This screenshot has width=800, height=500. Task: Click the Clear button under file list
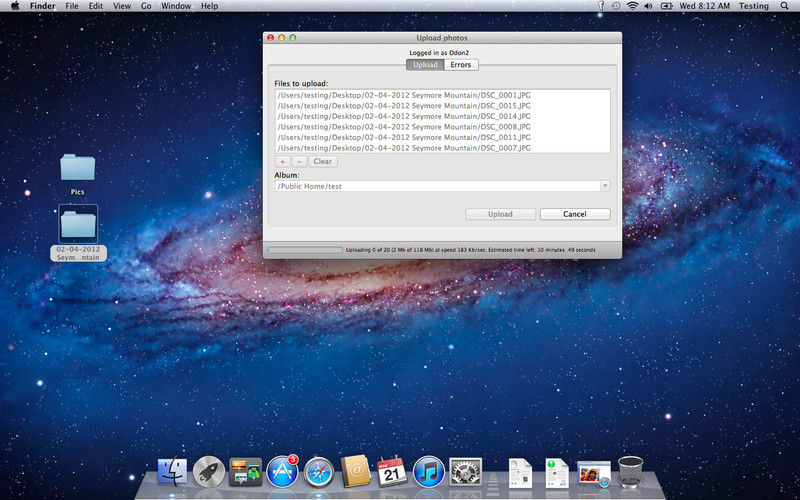click(322, 161)
